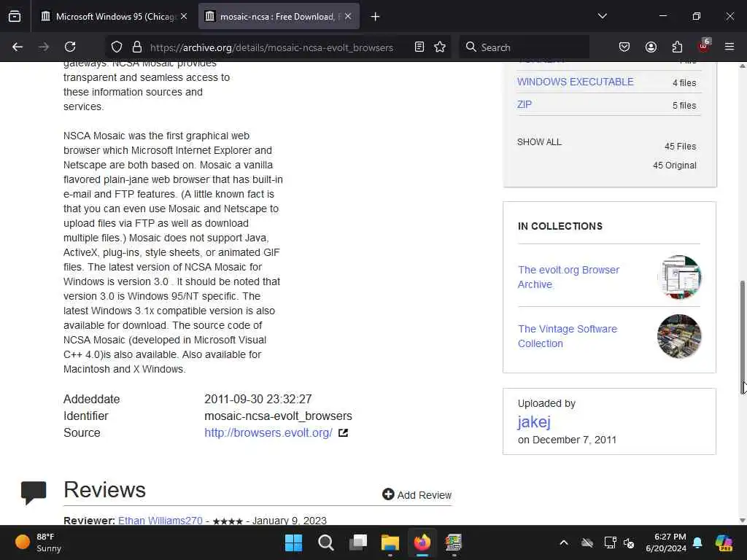Reload the current page
The width and height of the screenshot is (747, 560).
[70, 47]
